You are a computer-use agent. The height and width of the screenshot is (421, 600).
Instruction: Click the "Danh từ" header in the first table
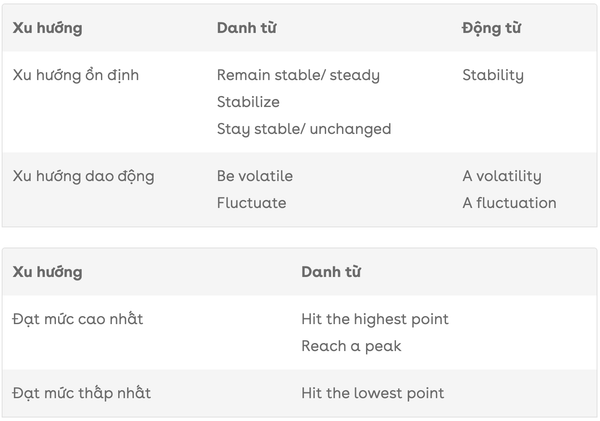coord(246,28)
